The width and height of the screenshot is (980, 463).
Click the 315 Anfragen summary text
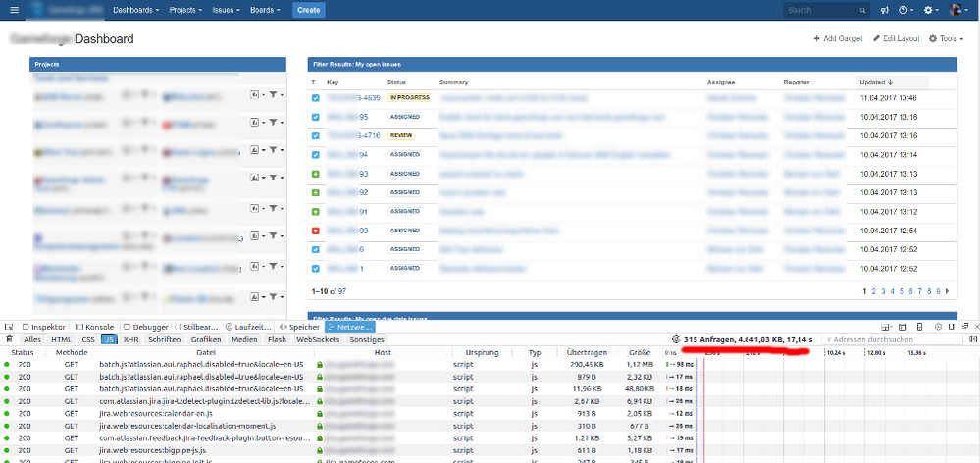click(748, 340)
